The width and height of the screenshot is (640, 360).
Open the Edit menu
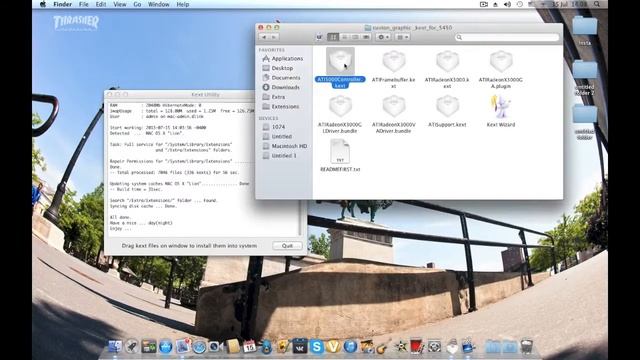pyautogui.click(x=101, y=4)
